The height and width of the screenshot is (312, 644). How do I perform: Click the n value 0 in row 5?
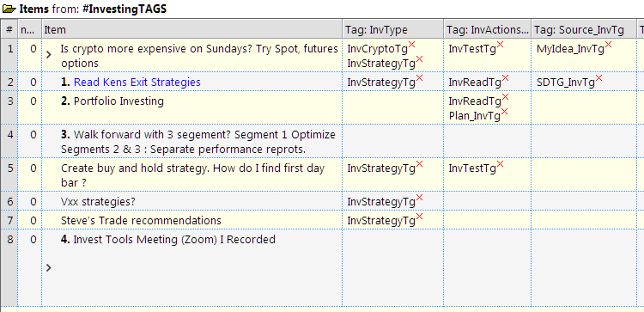click(x=33, y=168)
